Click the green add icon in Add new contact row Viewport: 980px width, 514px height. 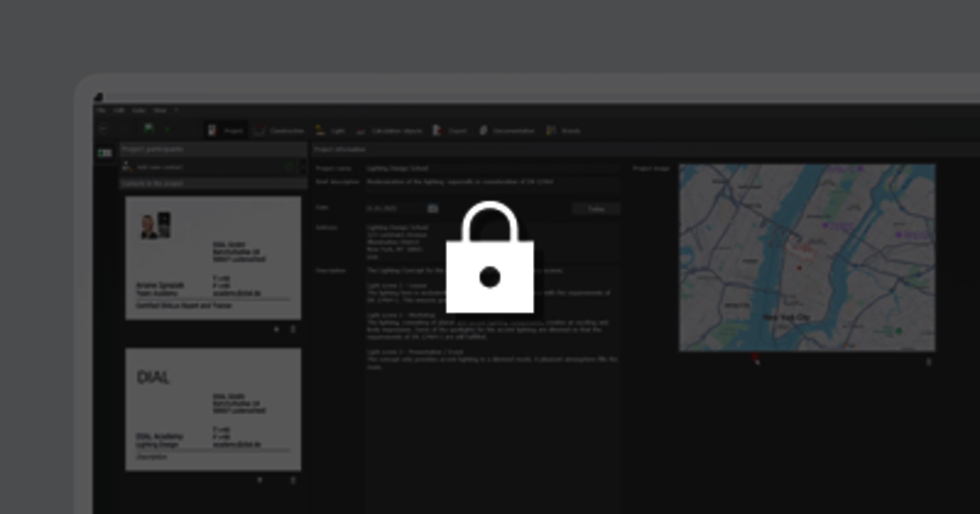[289, 167]
